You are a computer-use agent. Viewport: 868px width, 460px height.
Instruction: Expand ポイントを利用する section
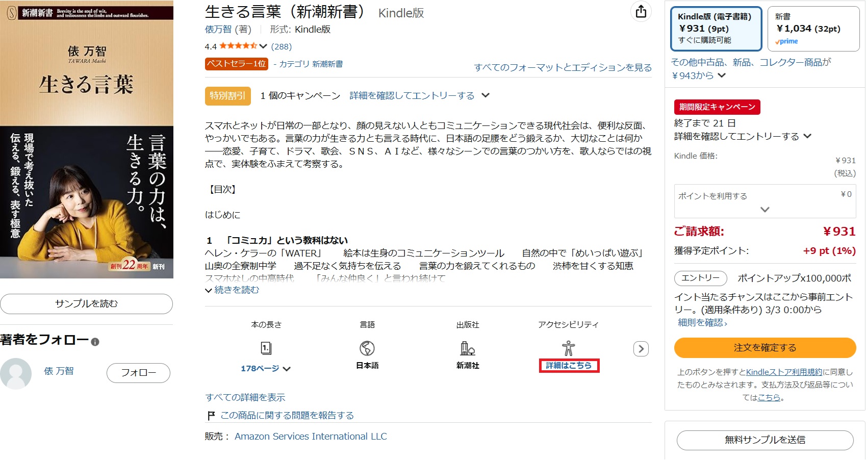(x=764, y=209)
